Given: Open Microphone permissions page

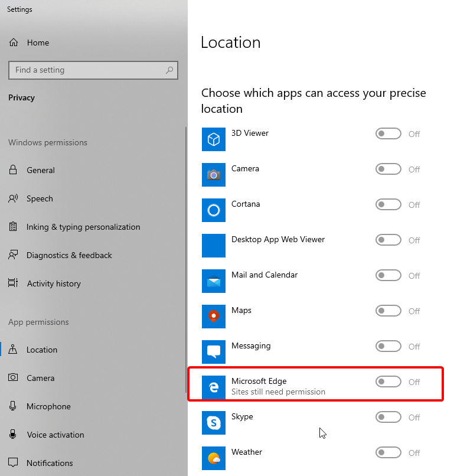Looking at the screenshot, I should [93, 406].
